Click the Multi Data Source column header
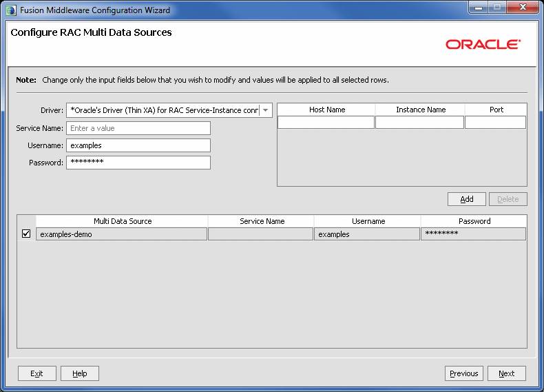 coord(122,221)
